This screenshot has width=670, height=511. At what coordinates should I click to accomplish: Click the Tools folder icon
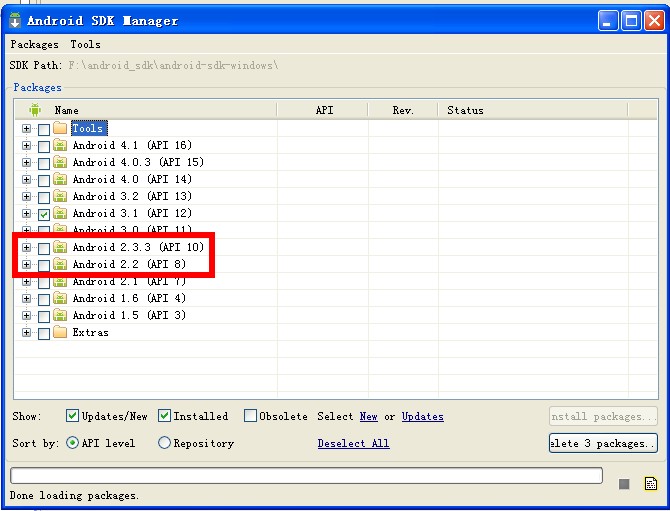(x=60, y=128)
